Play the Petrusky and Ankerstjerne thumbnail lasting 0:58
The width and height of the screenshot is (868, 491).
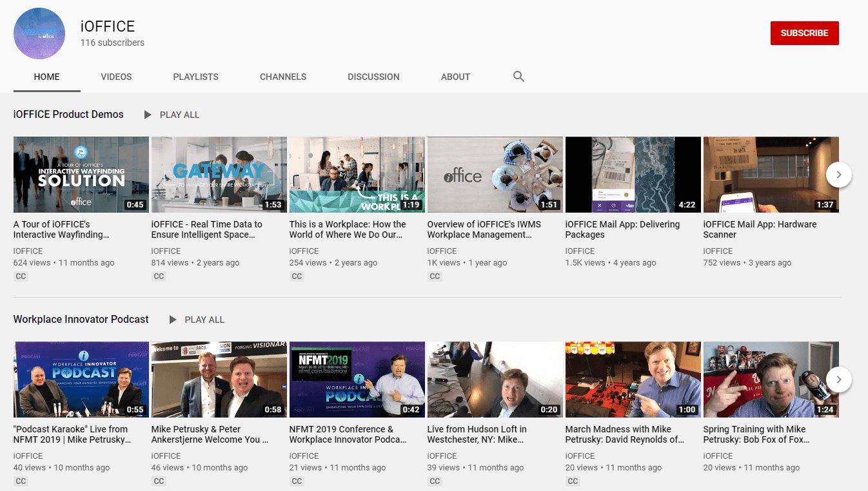pos(219,380)
